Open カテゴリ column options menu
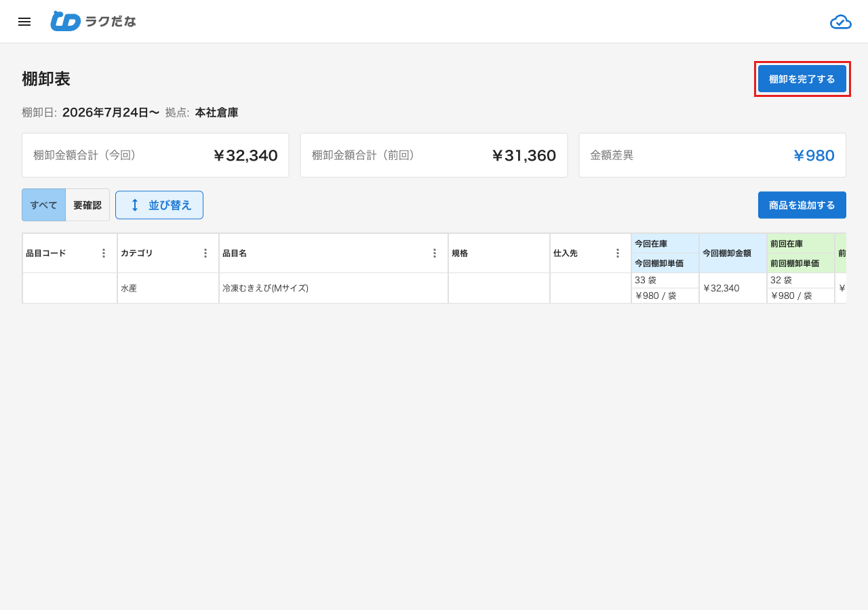The image size is (868, 610). coord(205,253)
